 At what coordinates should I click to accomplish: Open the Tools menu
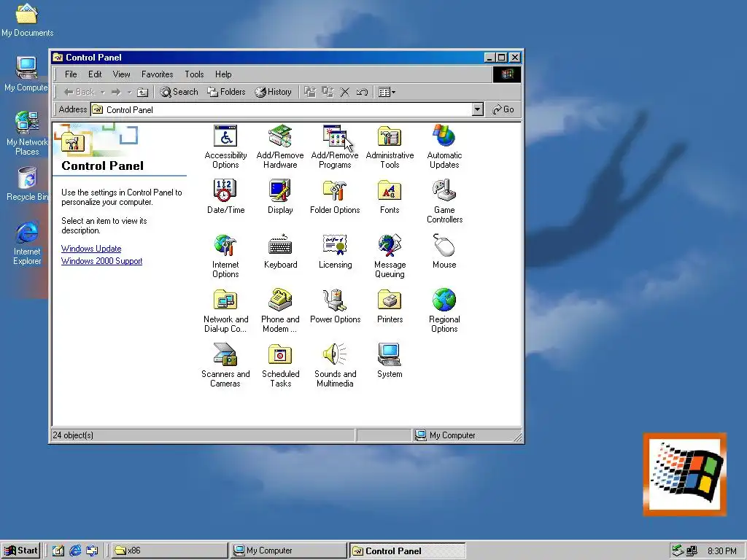[x=194, y=74]
